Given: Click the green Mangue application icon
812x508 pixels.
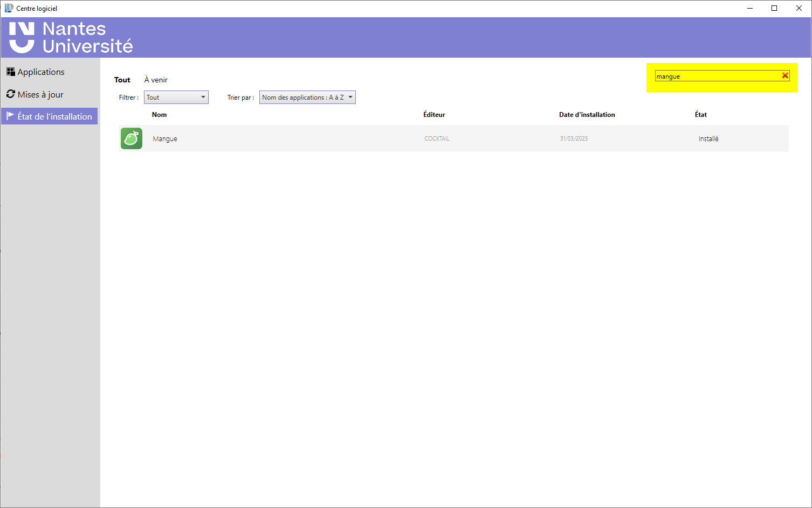Looking at the screenshot, I should 131,138.
